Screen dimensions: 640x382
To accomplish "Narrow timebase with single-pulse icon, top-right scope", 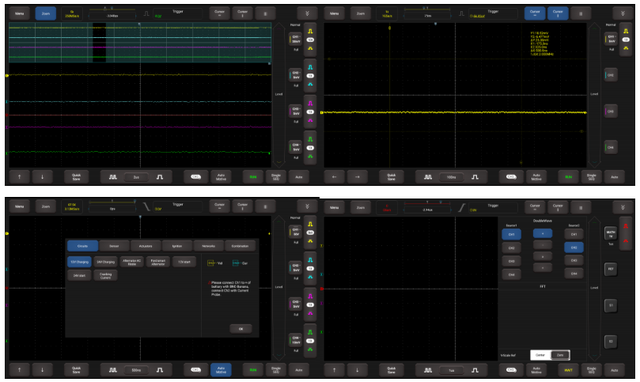I will pyautogui.click(x=475, y=177).
